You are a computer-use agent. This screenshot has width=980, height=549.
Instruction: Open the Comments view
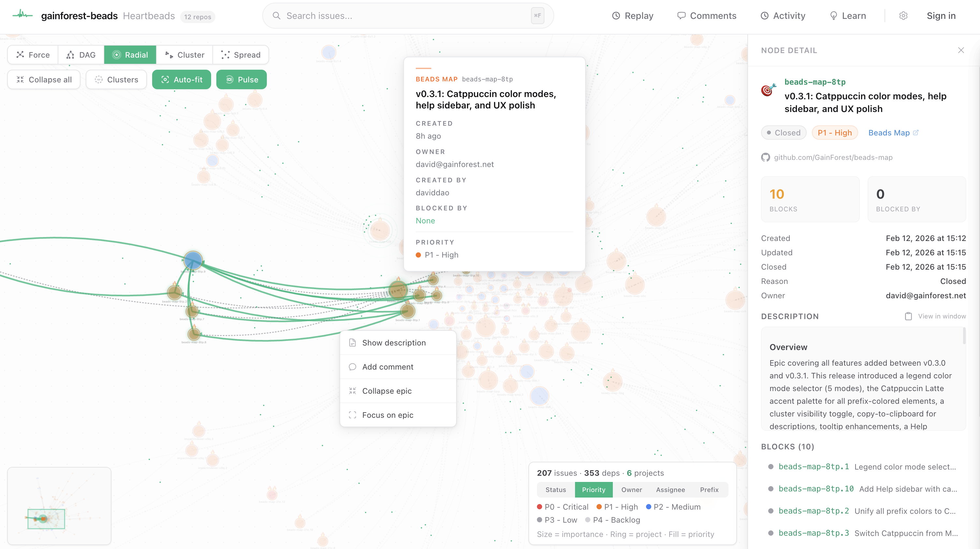point(707,16)
